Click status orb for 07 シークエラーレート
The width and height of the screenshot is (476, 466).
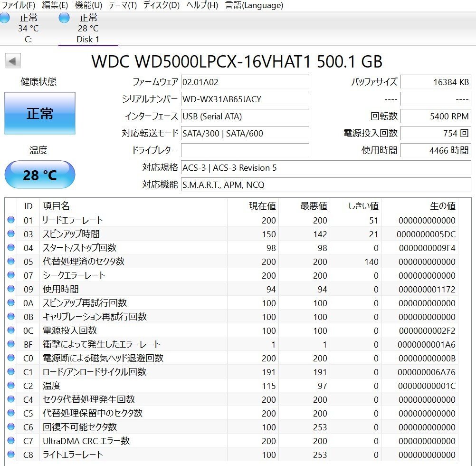(x=11, y=275)
